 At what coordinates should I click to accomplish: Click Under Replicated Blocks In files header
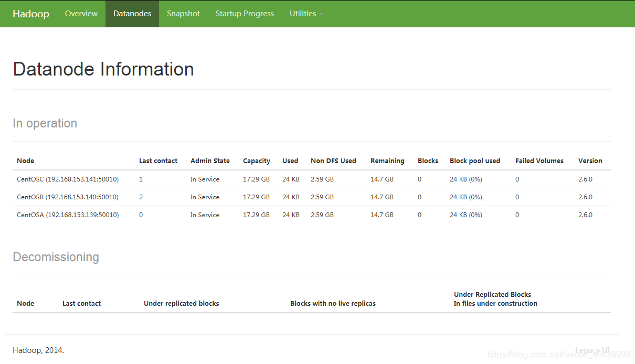[495, 299]
